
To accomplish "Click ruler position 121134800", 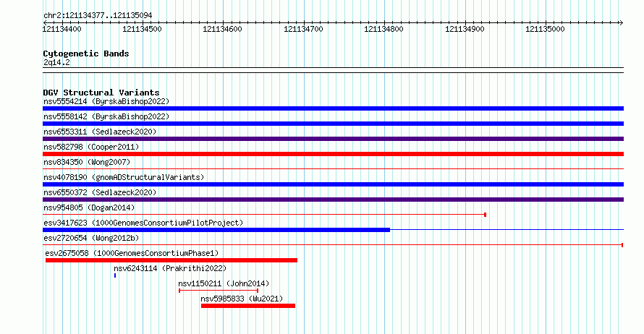I will [x=384, y=29].
